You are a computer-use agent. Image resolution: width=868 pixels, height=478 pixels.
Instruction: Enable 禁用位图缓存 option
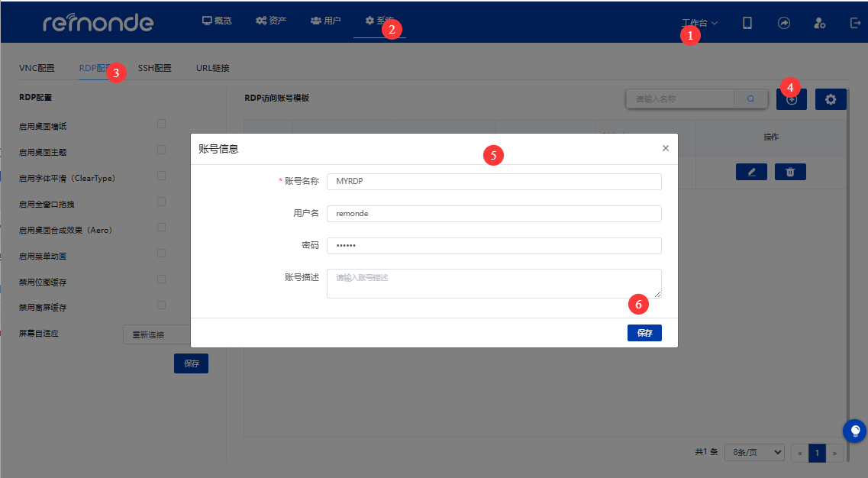click(161, 279)
